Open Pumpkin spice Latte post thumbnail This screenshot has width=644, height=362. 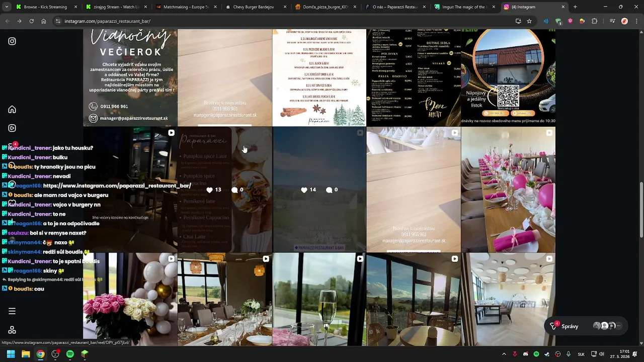225,190
